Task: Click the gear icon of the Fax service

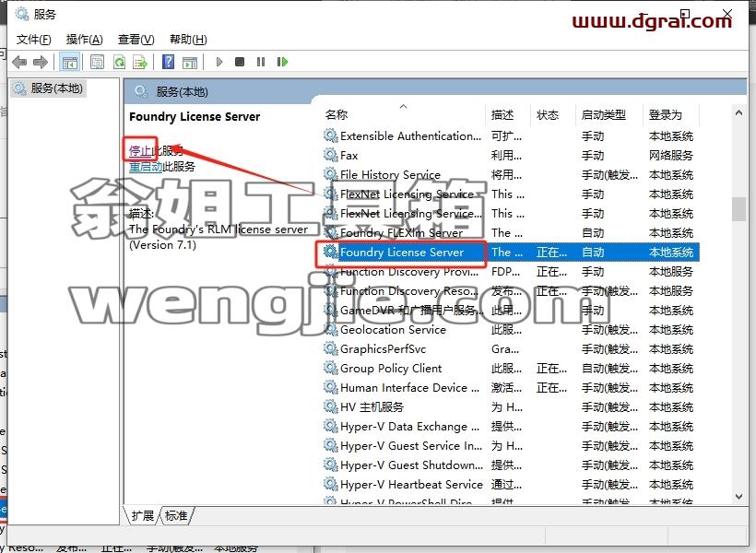Action: click(330, 155)
